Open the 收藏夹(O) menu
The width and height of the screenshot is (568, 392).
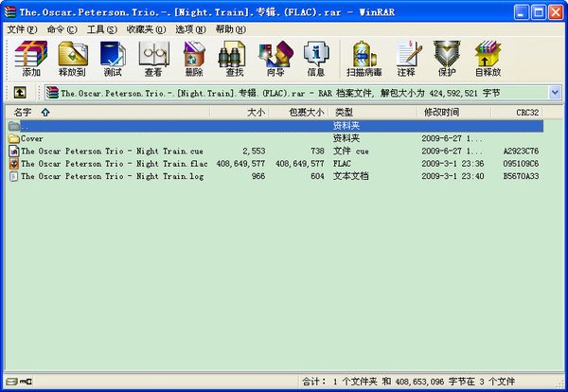[146, 29]
